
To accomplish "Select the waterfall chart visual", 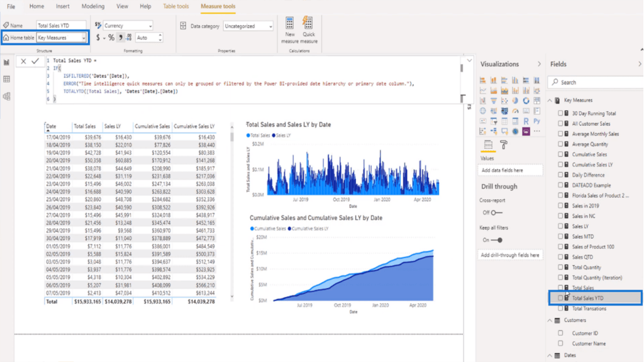I will coord(482,101).
